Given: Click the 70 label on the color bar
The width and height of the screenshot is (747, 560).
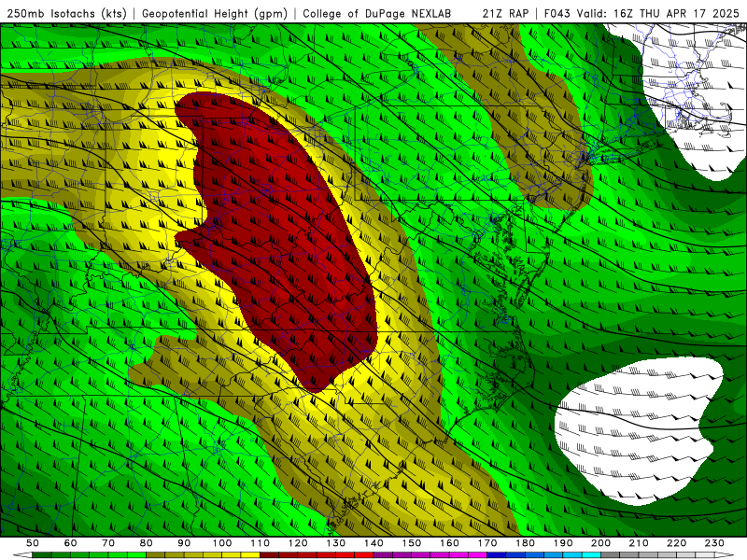Looking at the screenshot, I should coord(108,543).
